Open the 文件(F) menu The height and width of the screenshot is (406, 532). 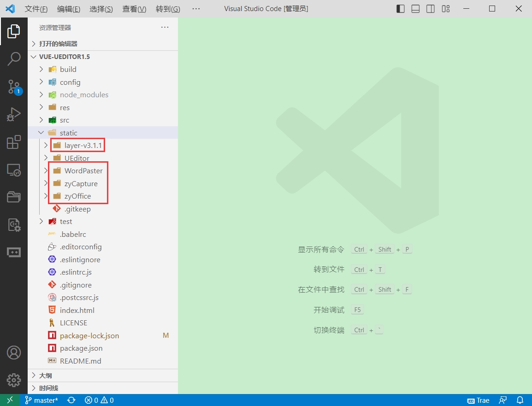36,9
